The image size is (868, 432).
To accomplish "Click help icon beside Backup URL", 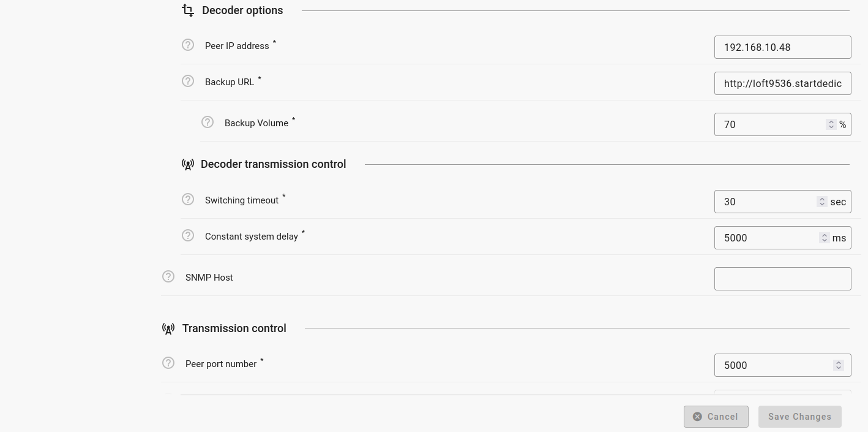I will (188, 81).
